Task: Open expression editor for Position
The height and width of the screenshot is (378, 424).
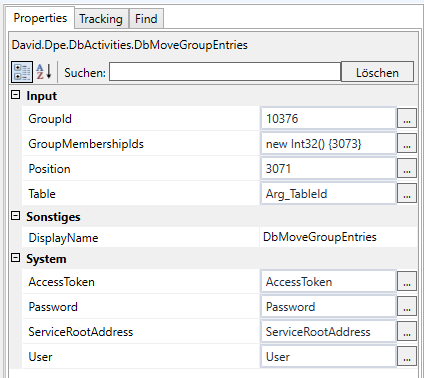Action: [x=407, y=168]
